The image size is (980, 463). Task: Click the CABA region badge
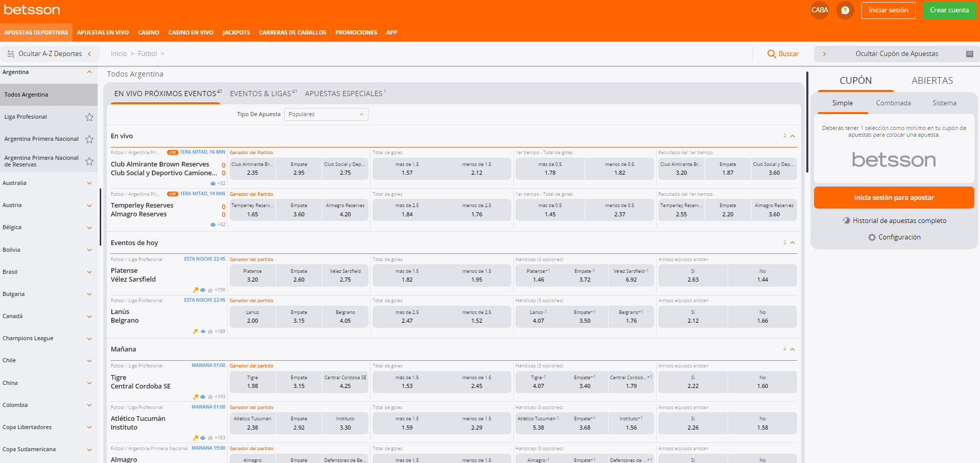[820, 10]
